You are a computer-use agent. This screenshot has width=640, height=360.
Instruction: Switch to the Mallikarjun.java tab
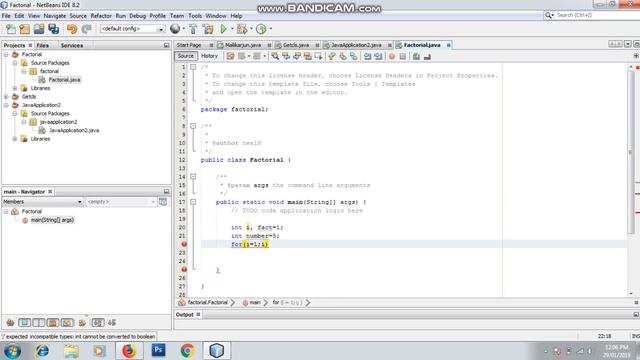point(243,45)
